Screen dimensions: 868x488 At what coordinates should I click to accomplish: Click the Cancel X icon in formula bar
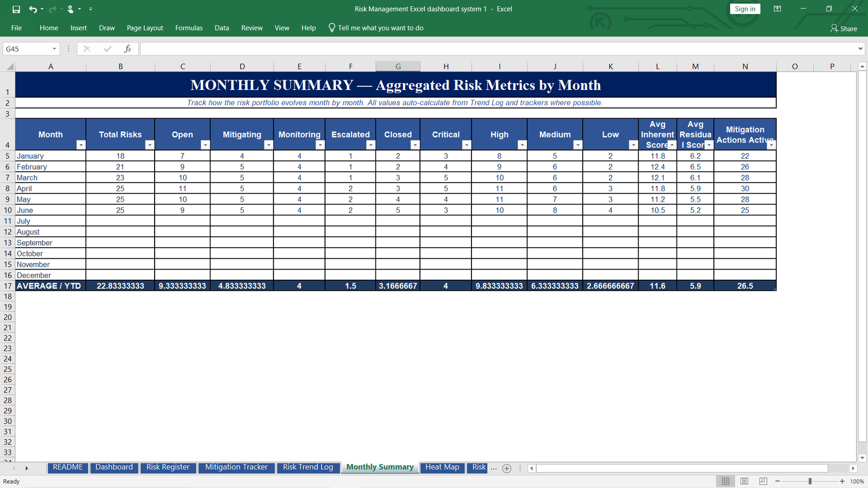click(87, 49)
